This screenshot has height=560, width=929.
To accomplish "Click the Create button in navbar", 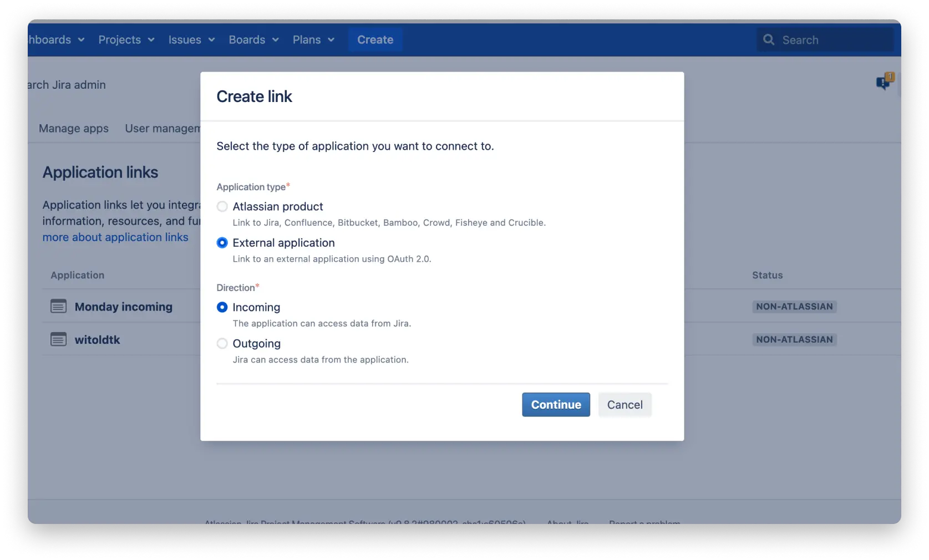I will coord(375,40).
